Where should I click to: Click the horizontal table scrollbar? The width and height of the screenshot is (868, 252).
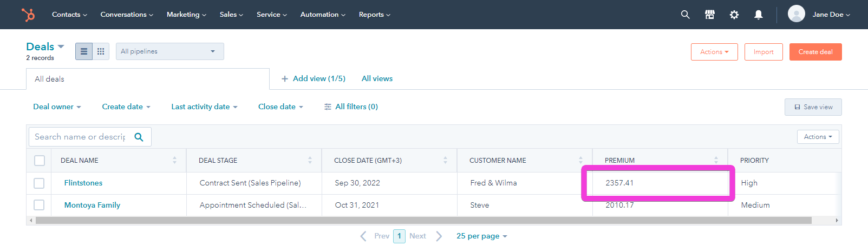(422, 220)
